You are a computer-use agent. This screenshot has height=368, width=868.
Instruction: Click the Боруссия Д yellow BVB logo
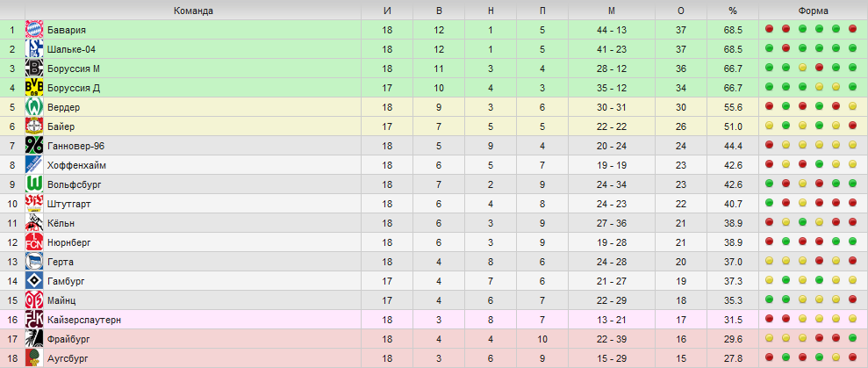click(34, 88)
